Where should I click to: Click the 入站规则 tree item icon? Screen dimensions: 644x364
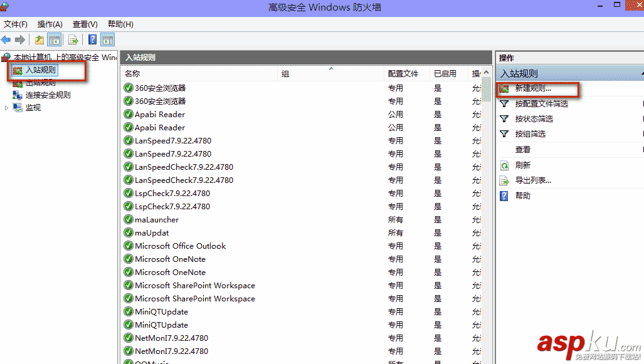[18, 71]
